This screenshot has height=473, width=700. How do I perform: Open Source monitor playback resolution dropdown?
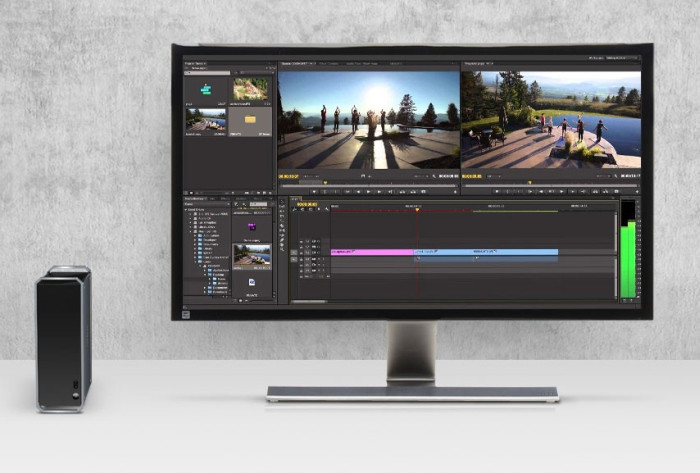[x=421, y=176]
